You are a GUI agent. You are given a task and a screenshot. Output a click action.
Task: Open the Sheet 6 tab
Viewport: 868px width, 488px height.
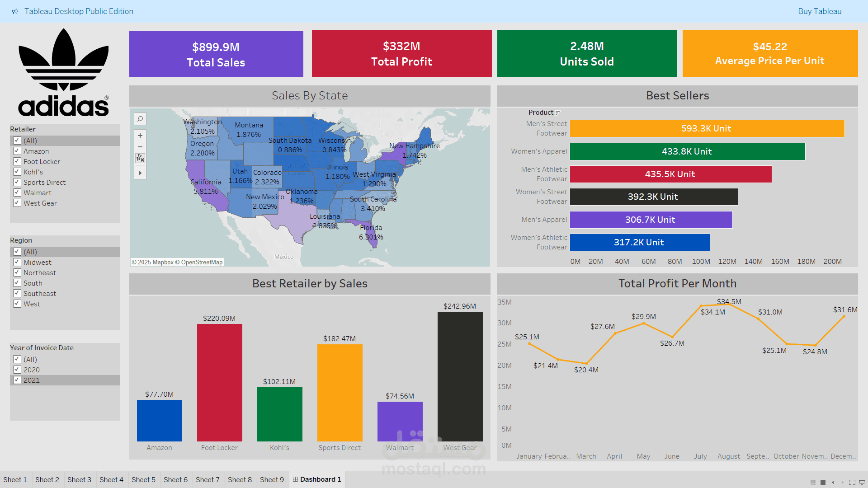(x=175, y=480)
